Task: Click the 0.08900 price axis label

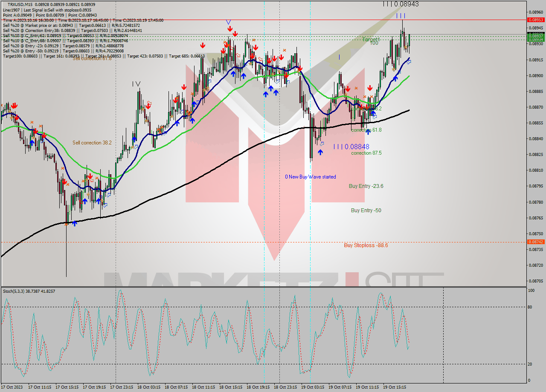Action: point(536,75)
